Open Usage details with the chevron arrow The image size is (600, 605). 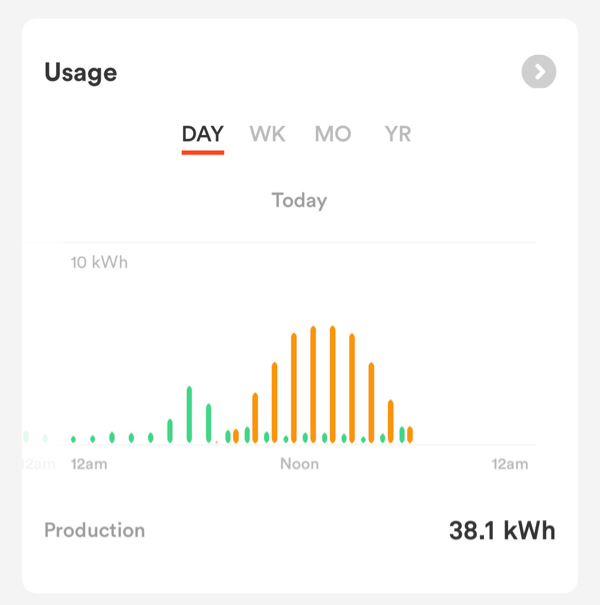(539, 72)
